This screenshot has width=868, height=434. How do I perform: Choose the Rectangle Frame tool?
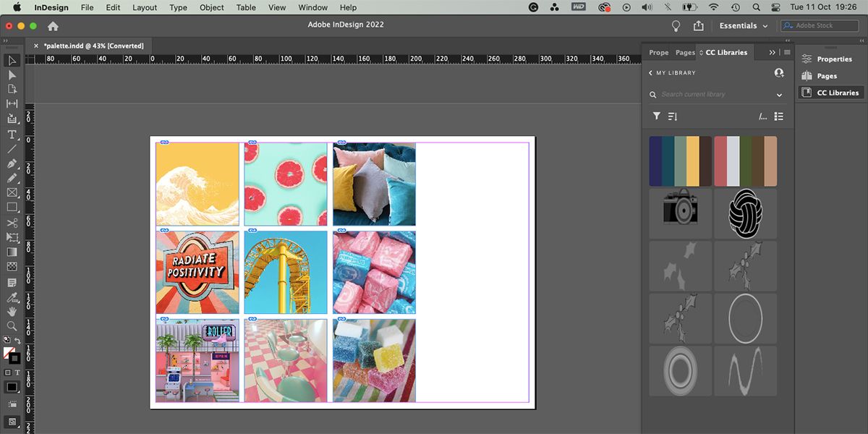tap(12, 193)
